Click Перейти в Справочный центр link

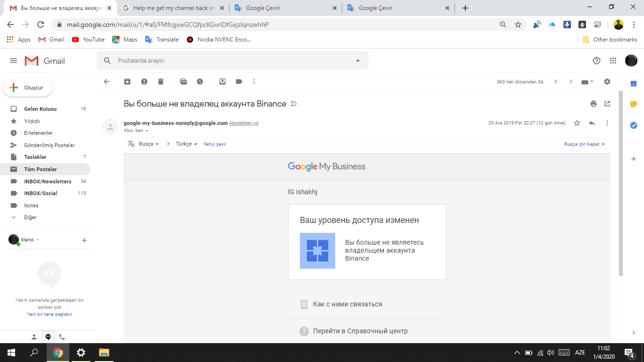coord(360,331)
